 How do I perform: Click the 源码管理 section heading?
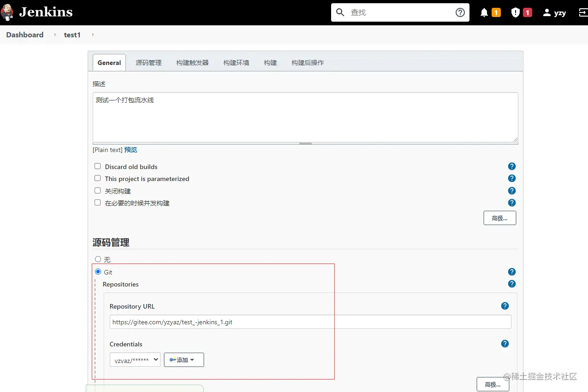[111, 242]
